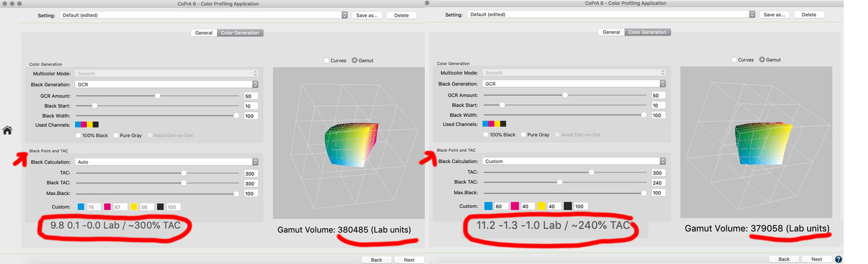This screenshot has height=264, width=868.
Task: Enable 100% Black in the left window
Action: coord(79,135)
